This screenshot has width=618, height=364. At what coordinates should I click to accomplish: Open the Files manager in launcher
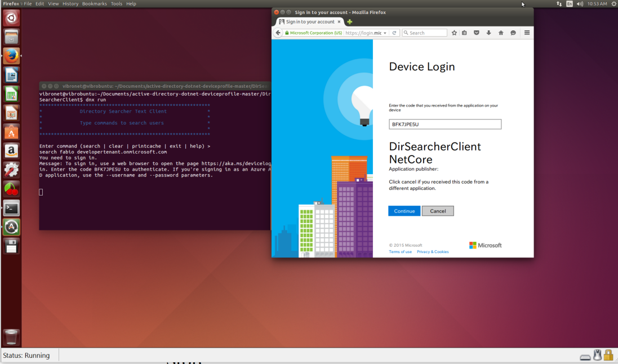[x=11, y=37]
